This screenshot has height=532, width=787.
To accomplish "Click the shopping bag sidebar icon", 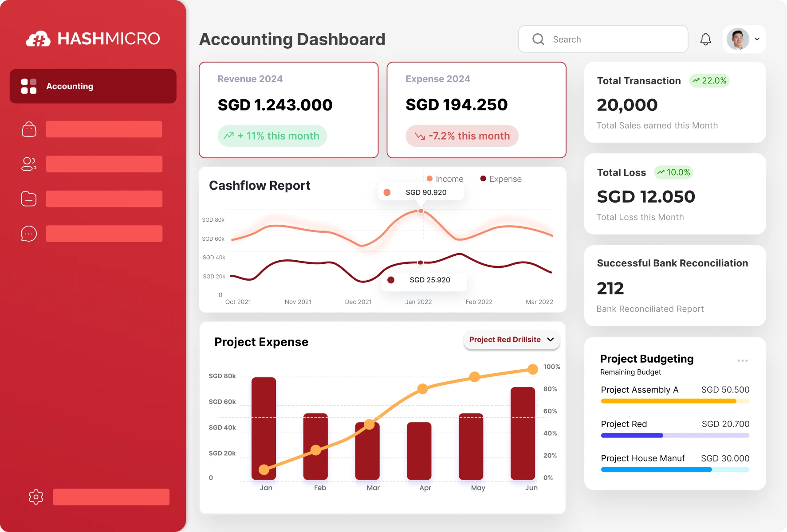I will pyautogui.click(x=29, y=129).
